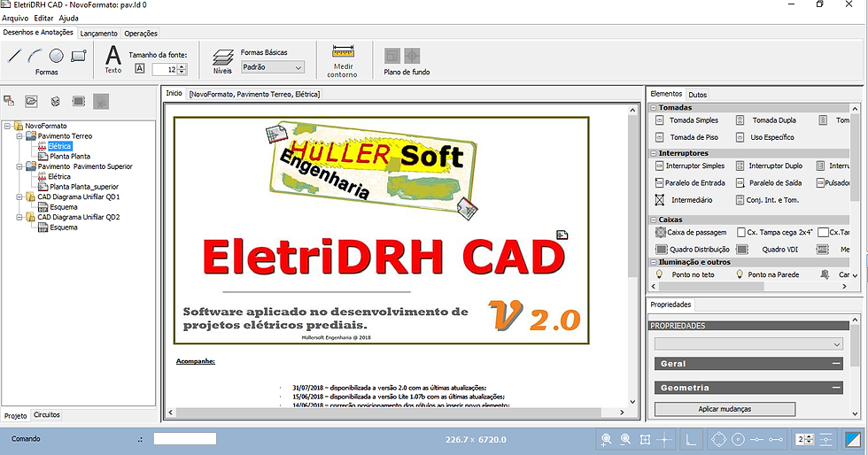The width and height of the screenshot is (868, 455).
Task: Click the open folder project icon
Action: 32,101
